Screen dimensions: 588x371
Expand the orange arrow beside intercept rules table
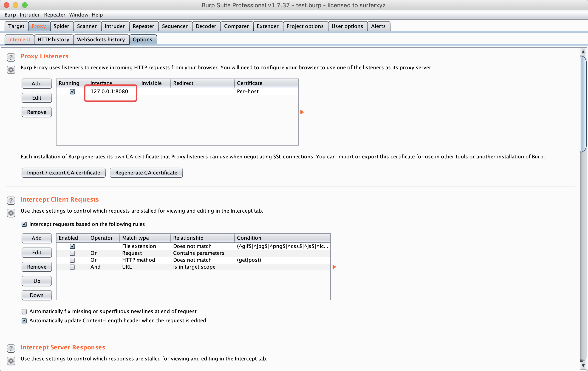click(x=334, y=267)
